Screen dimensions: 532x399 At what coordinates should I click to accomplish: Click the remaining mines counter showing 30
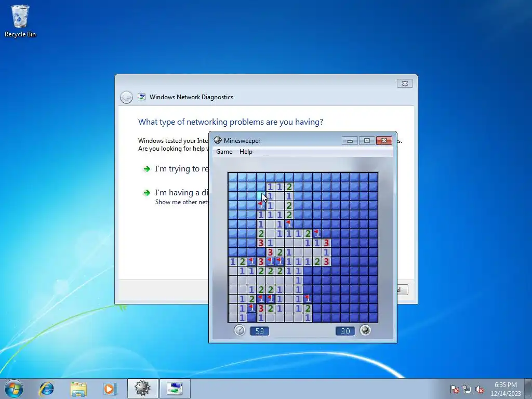345,331
